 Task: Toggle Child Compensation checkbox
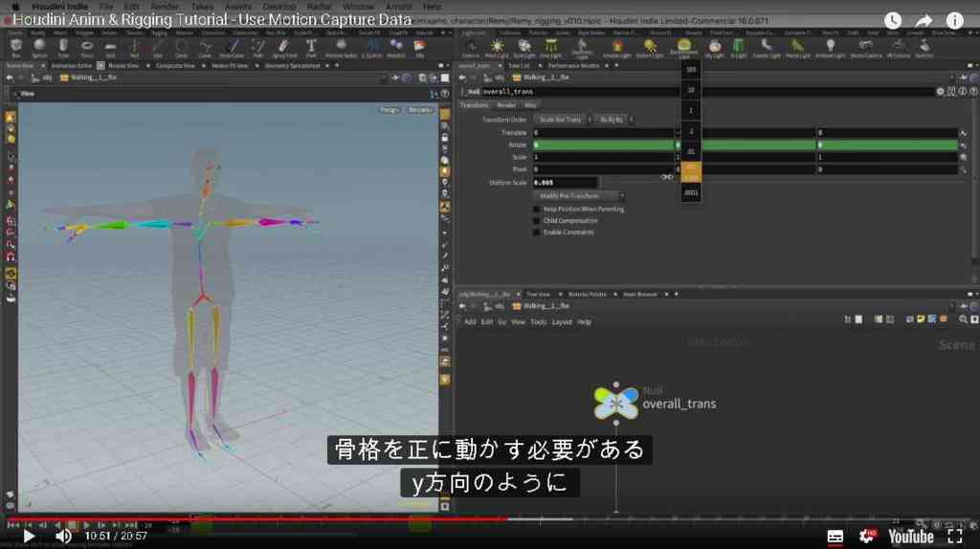(536, 221)
